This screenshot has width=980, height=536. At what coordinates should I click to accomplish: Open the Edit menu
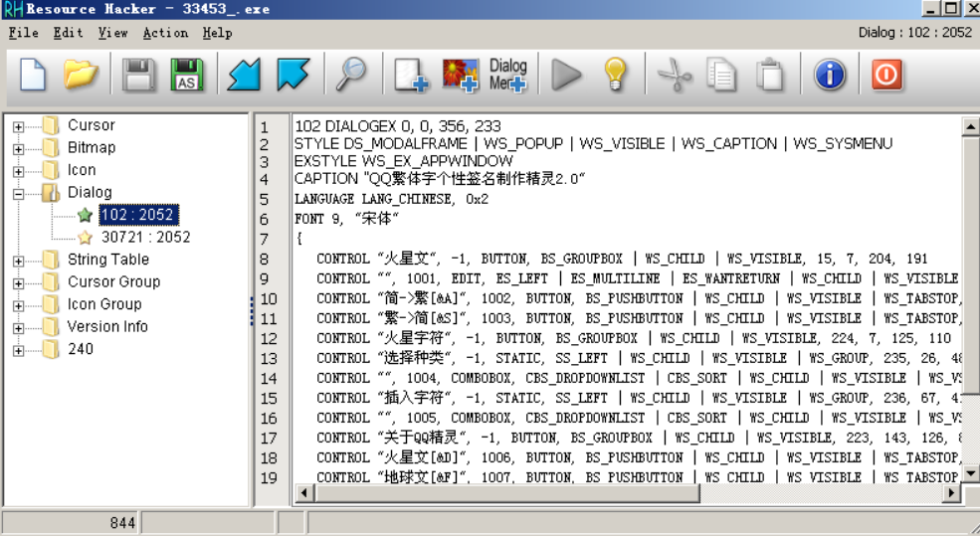pyautogui.click(x=68, y=33)
